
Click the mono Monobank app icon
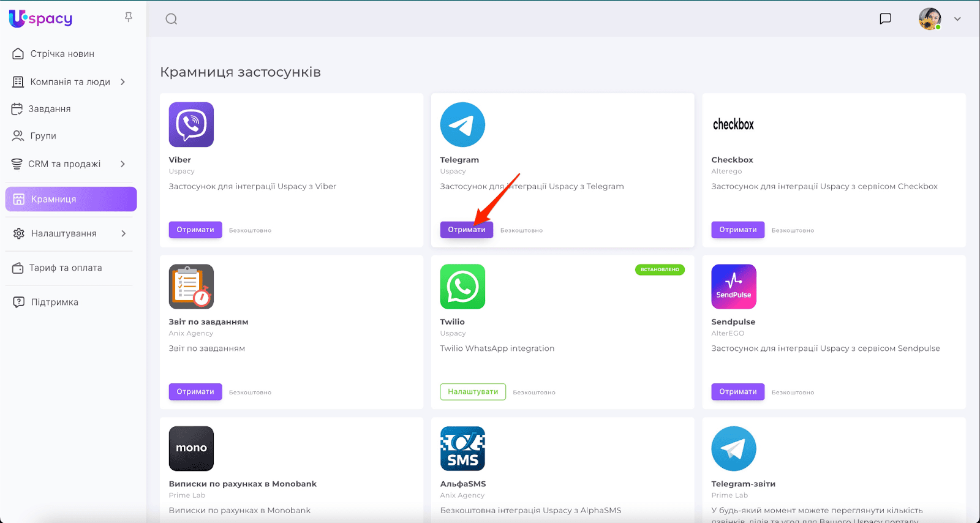(x=191, y=448)
